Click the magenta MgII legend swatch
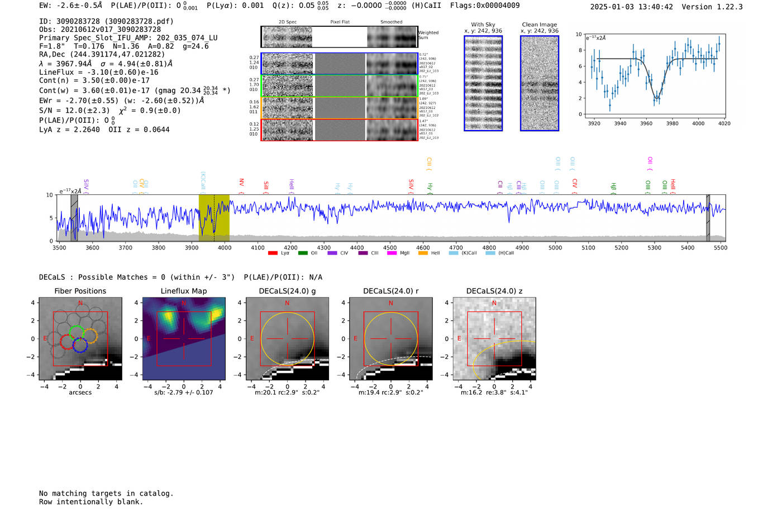Viewport: 782px width, 532px height. [392, 253]
